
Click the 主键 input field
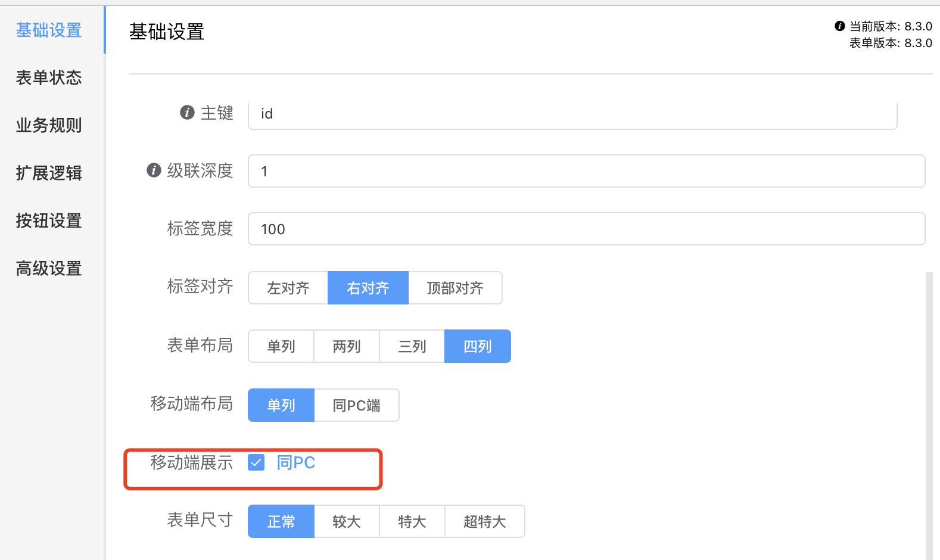[x=572, y=114]
